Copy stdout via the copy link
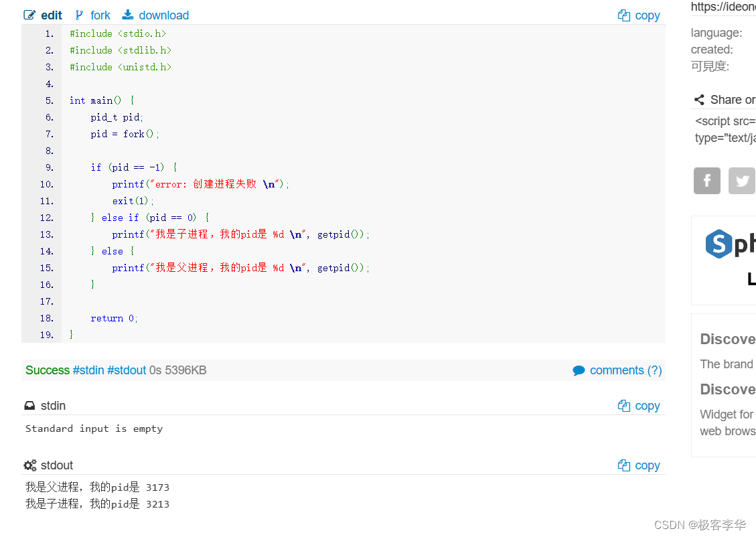Screen dimensions: 756x537 (647, 465)
